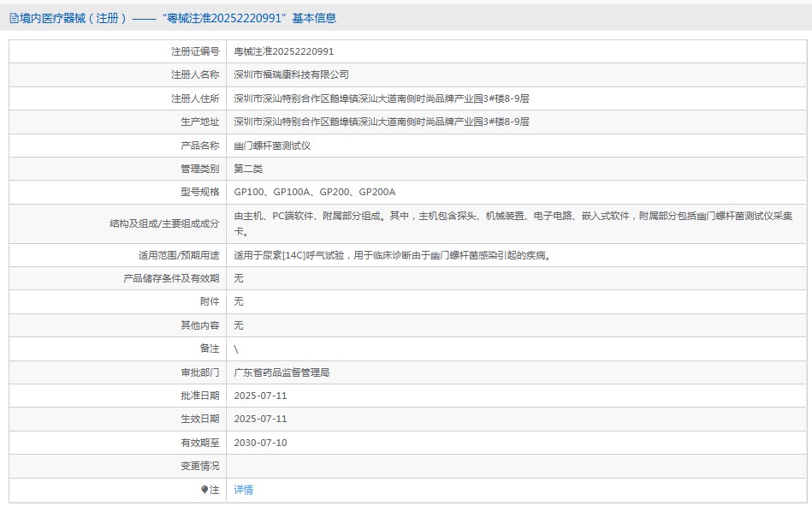Click approval department 广东省药品监督管理局
Image resolution: width=812 pixels, height=506 pixels.
(x=282, y=372)
